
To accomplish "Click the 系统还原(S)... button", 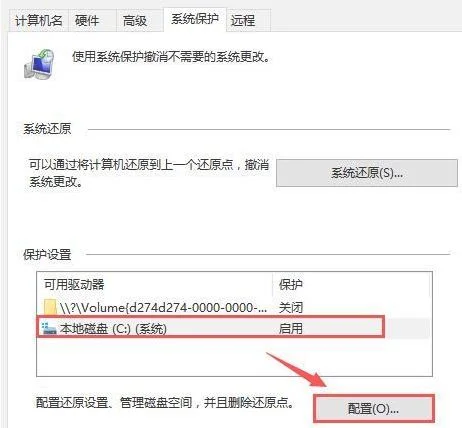I will tap(367, 173).
